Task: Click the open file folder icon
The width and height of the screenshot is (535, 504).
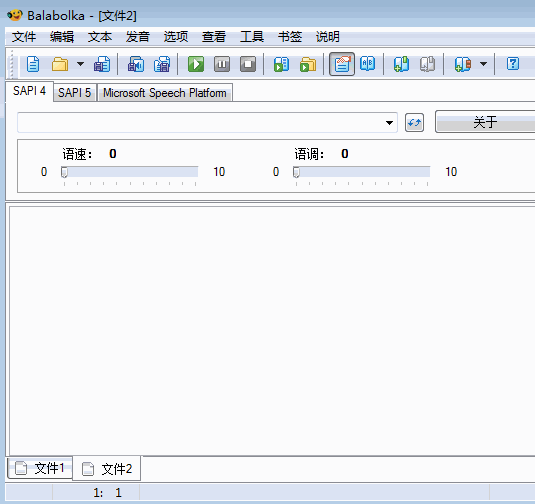Action: click(x=60, y=64)
